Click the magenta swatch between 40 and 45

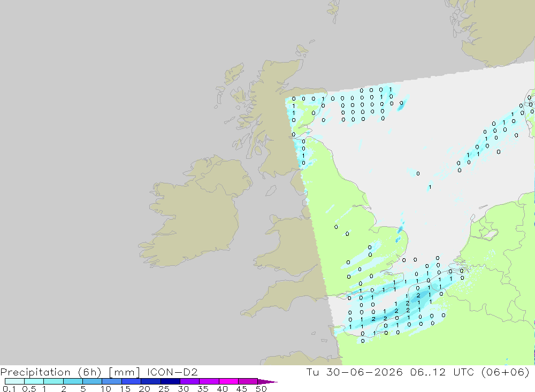[x=228, y=381]
